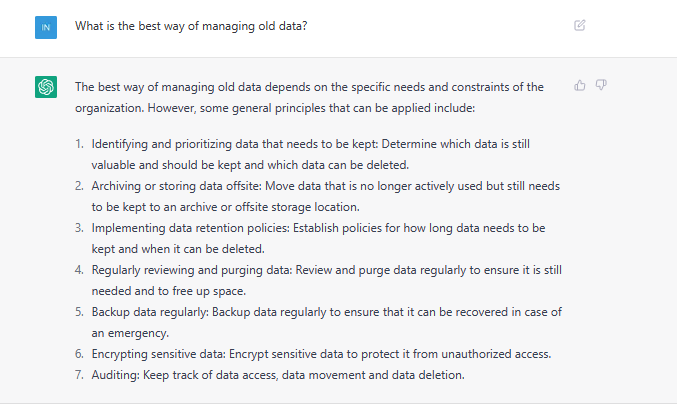The image size is (677, 406).
Task: Click the word 'Auditing' in last item
Action: [115, 375]
